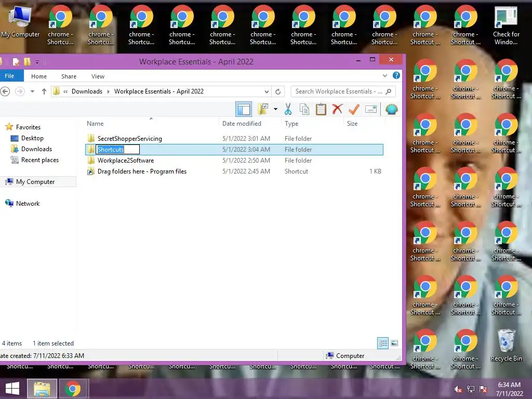Click Favorites in navigation pane
The image size is (532, 399).
28,127
